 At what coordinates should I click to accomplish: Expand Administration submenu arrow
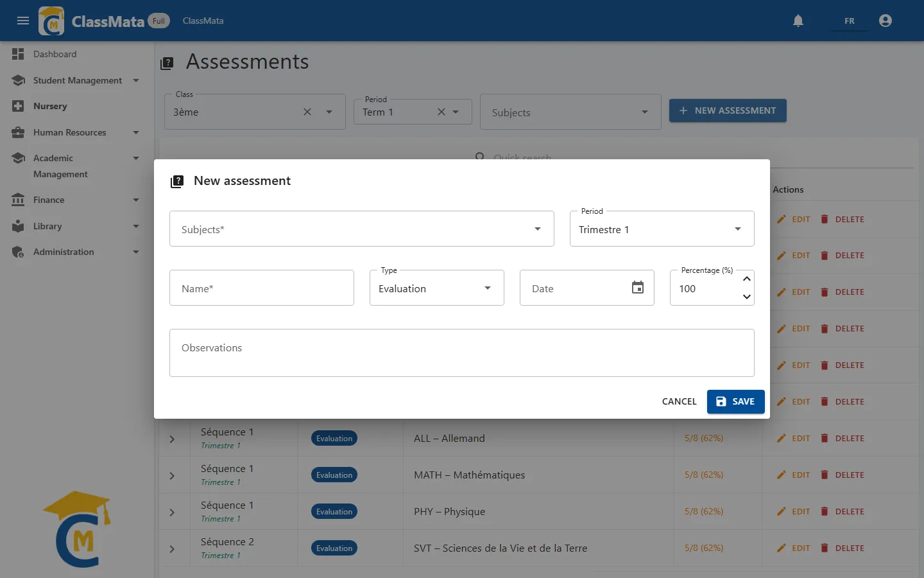click(136, 252)
